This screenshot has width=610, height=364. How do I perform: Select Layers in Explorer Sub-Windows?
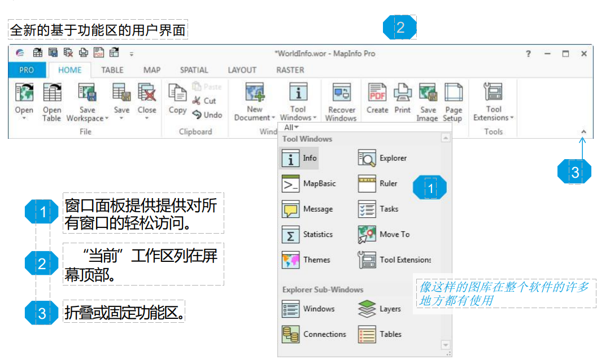tap(380, 309)
